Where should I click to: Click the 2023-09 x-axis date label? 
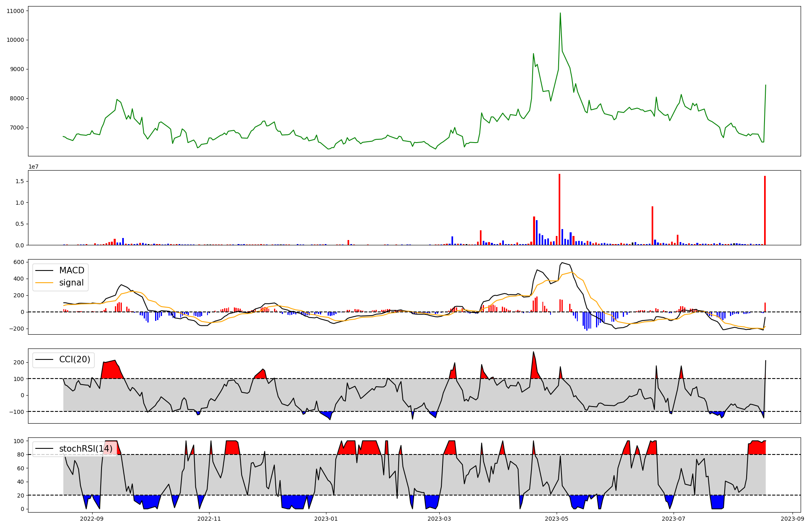[793, 519]
